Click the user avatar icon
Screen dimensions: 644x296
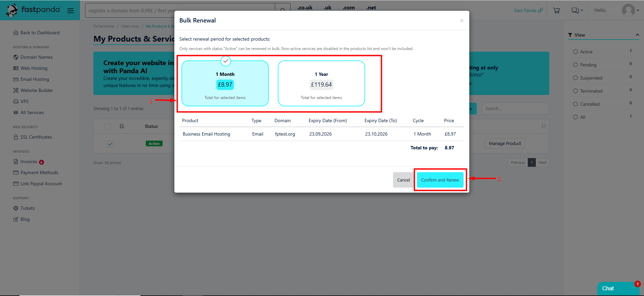tap(628, 10)
